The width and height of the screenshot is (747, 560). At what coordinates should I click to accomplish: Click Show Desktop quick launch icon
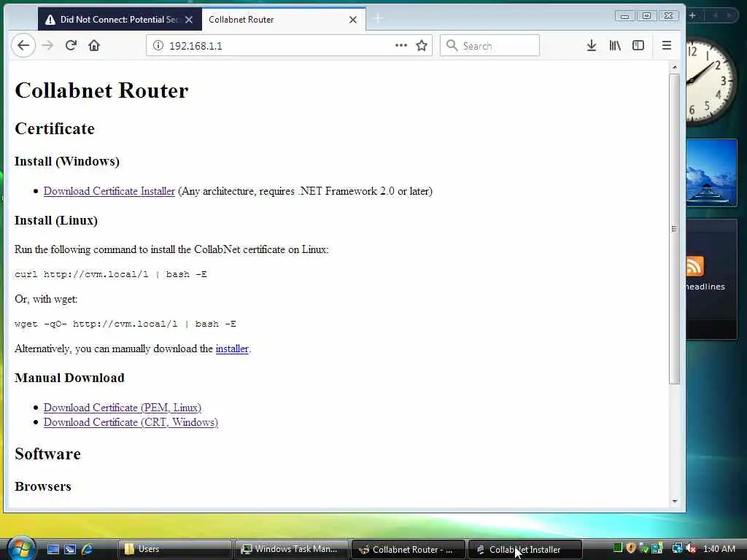53,549
